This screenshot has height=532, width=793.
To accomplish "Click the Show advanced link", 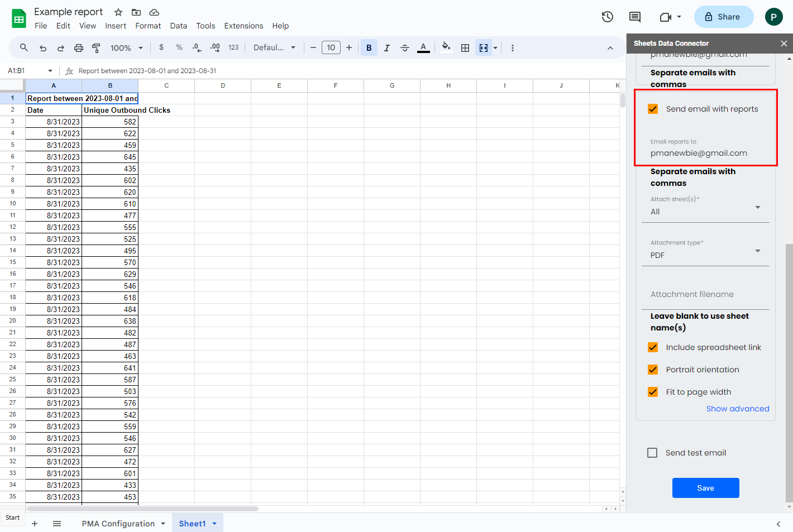I will coord(737,409).
